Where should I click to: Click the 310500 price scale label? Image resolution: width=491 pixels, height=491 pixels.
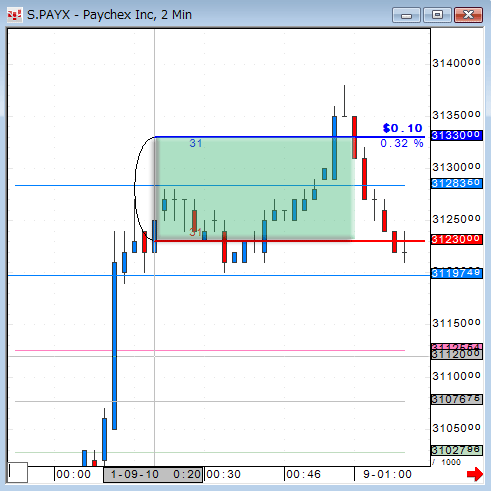(x=456, y=428)
